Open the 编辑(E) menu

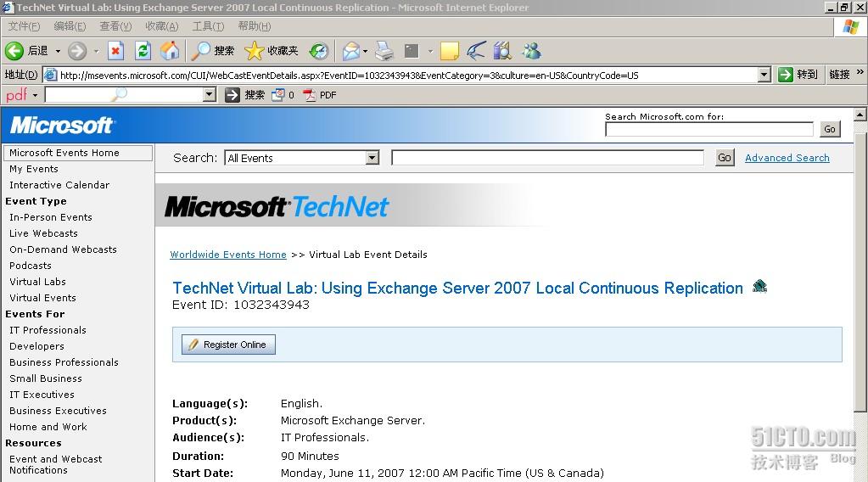[x=70, y=26]
